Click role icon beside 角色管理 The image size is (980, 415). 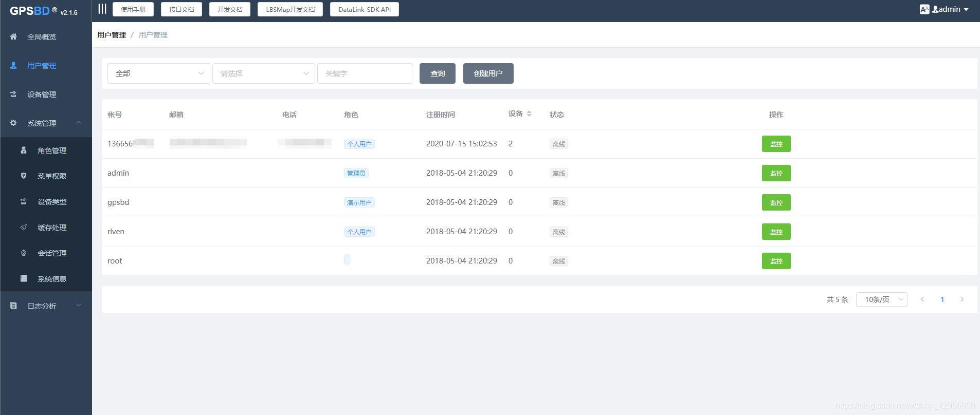[x=24, y=150]
